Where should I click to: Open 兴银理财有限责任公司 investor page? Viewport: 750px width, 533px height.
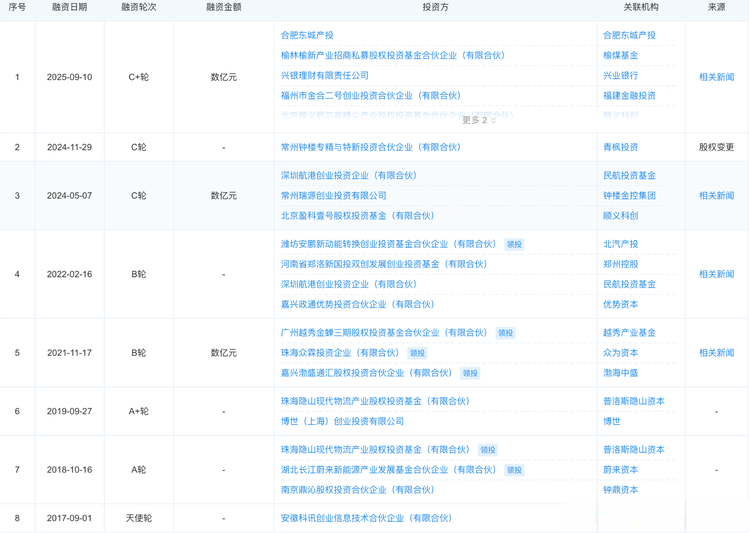click(x=325, y=76)
